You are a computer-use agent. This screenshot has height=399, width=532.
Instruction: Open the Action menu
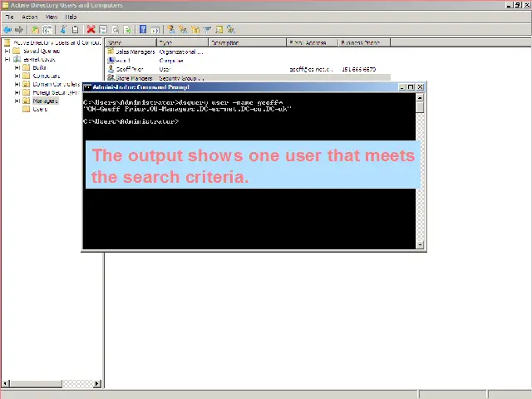(30, 17)
